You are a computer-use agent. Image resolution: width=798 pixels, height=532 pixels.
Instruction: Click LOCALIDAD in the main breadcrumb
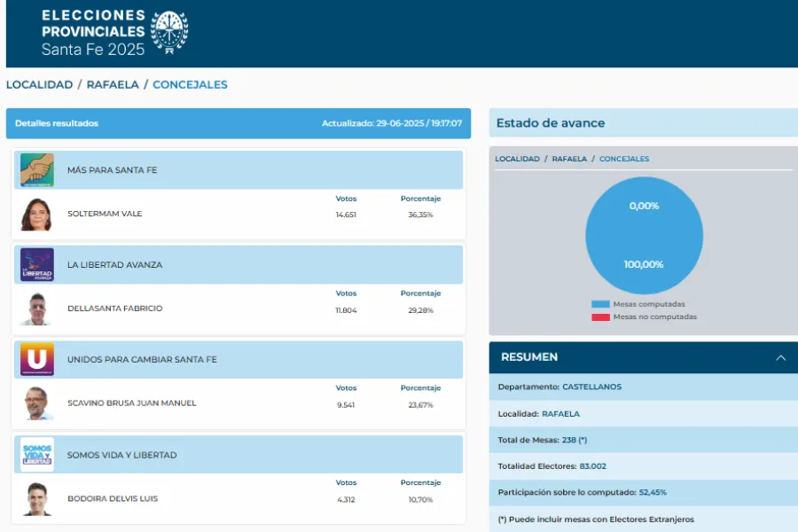[x=39, y=85]
